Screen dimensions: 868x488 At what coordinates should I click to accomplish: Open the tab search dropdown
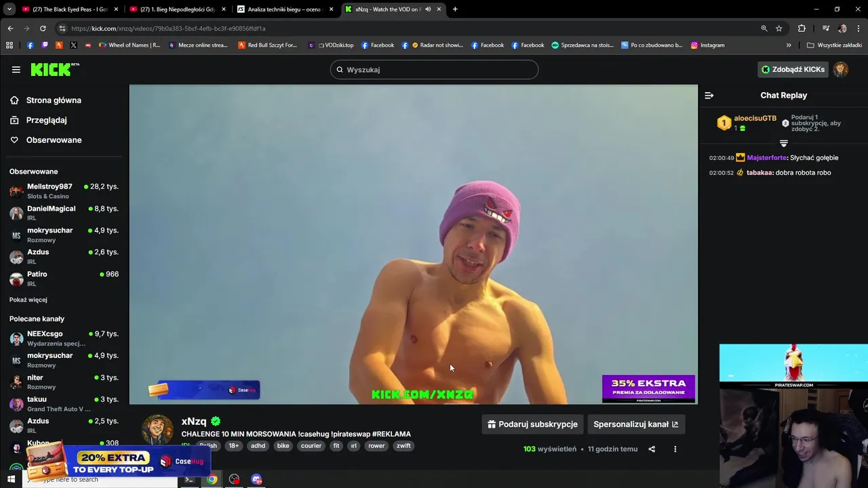9,9
